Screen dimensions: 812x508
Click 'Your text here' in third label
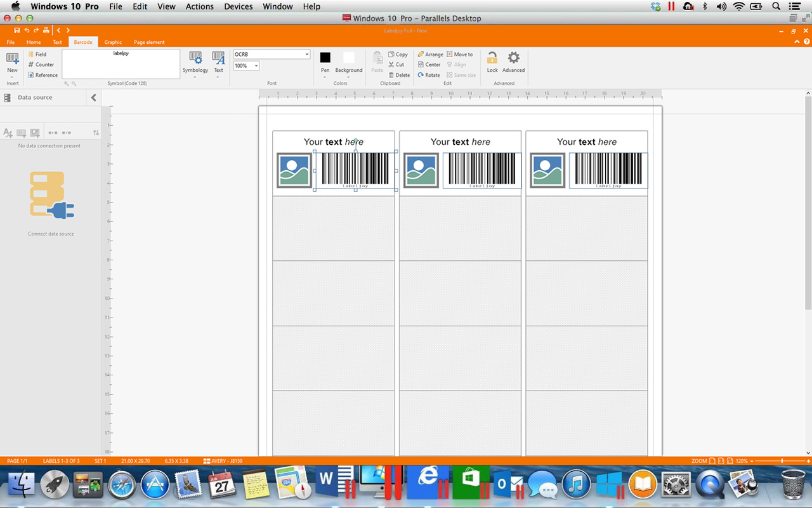tap(587, 142)
